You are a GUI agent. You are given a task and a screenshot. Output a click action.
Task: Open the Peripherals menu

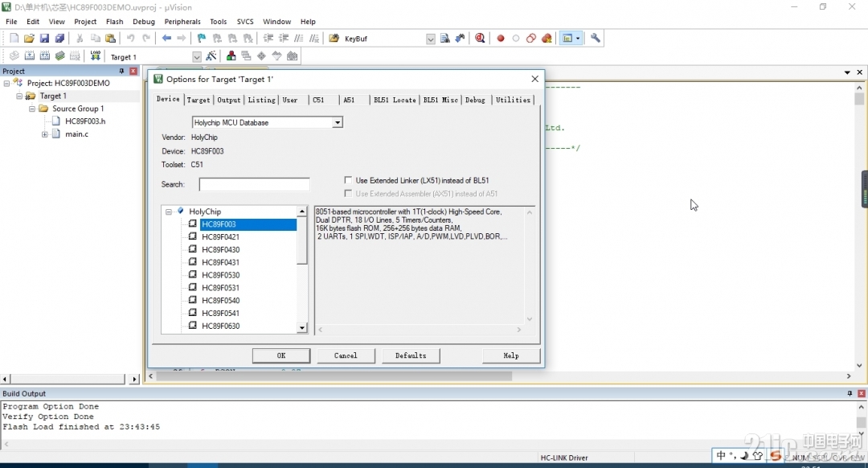pos(182,22)
